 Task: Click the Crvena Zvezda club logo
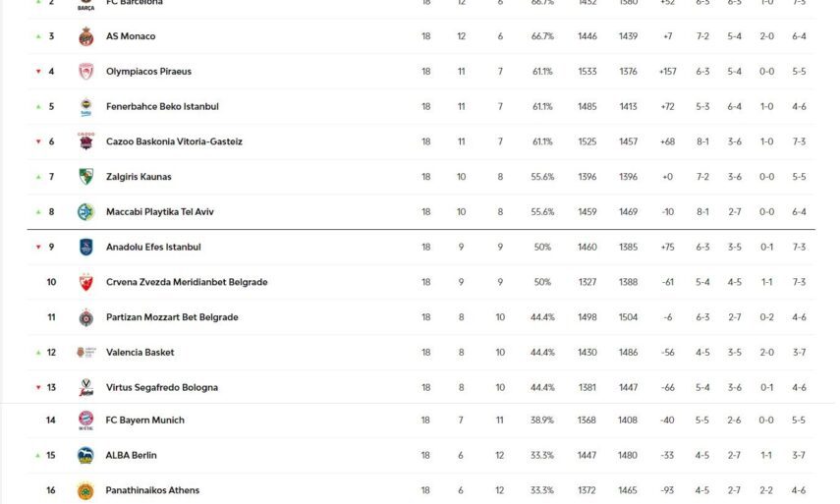(x=85, y=283)
